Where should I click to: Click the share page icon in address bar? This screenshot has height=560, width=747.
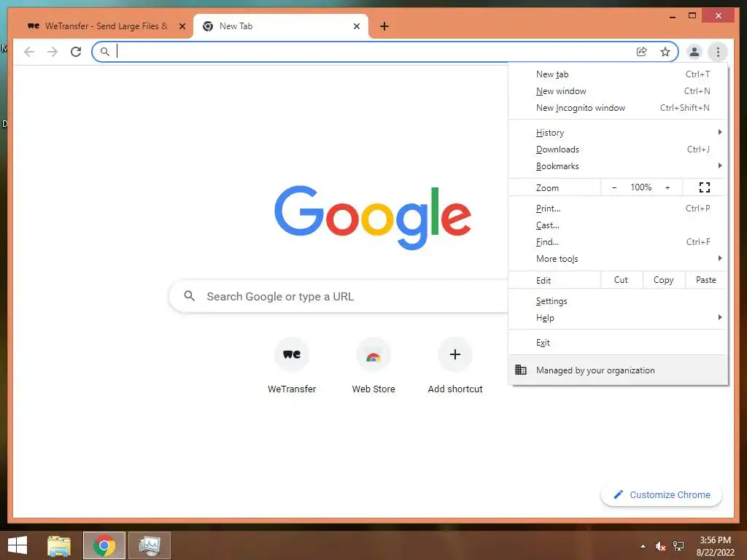pyautogui.click(x=642, y=52)
